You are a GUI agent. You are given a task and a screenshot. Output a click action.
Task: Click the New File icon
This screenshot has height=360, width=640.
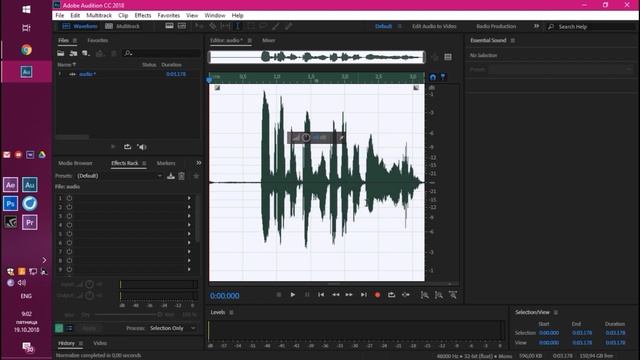click(x=85, y=53)
